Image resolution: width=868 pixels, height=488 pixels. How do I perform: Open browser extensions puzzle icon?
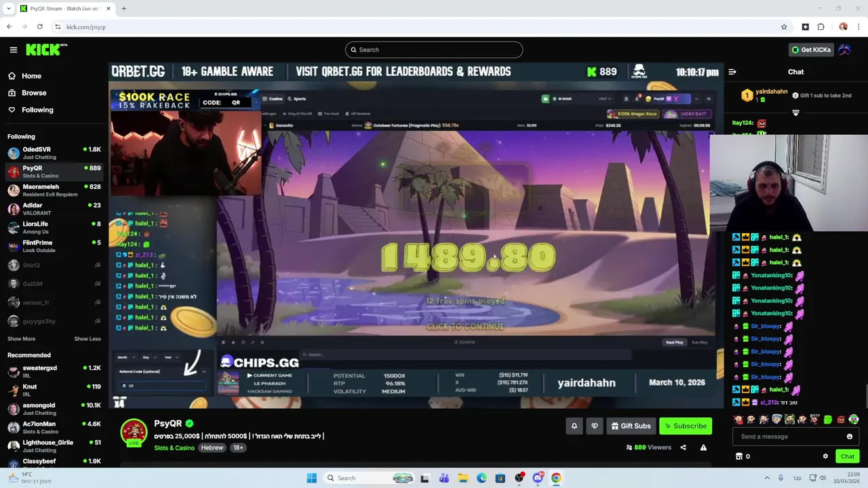821,26
